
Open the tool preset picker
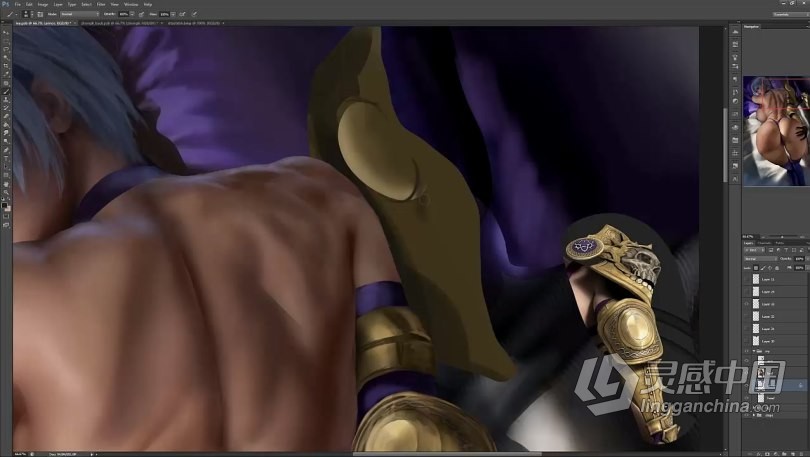pyautogui.click(x=12, y=14)
